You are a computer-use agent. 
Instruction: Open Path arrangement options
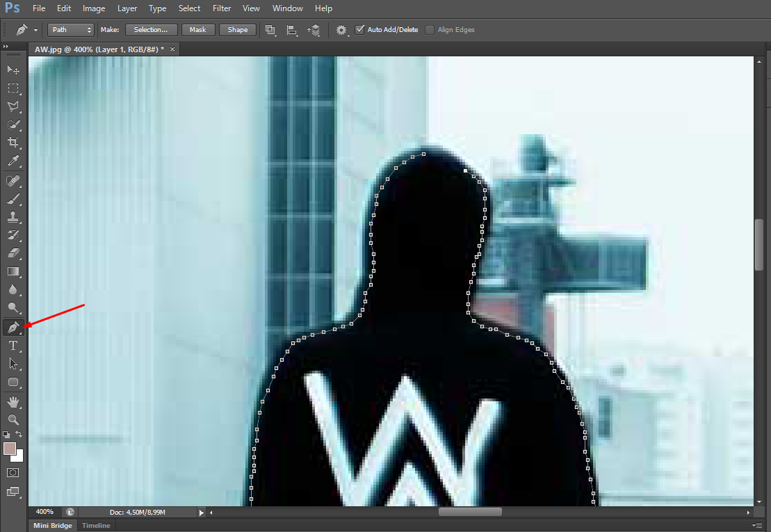tap(314, 30)
